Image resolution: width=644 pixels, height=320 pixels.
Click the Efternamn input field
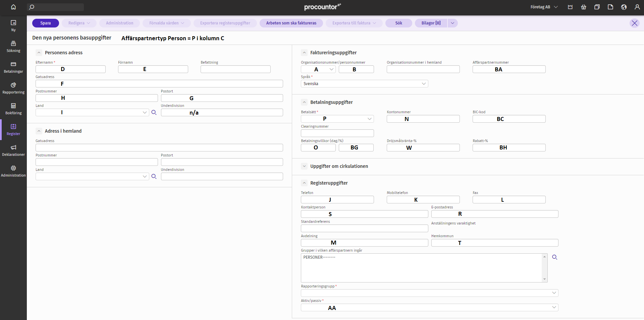point(70,69)
